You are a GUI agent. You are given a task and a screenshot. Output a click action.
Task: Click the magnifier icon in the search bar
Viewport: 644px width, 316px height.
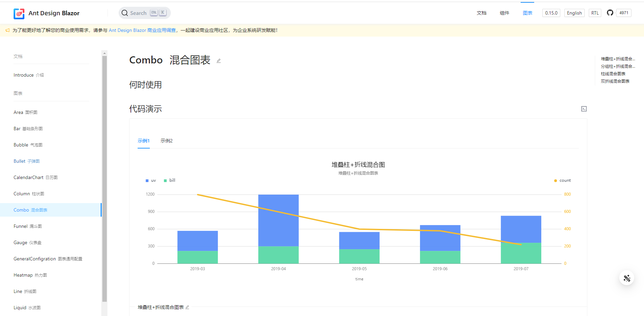[x=125, y=13]
